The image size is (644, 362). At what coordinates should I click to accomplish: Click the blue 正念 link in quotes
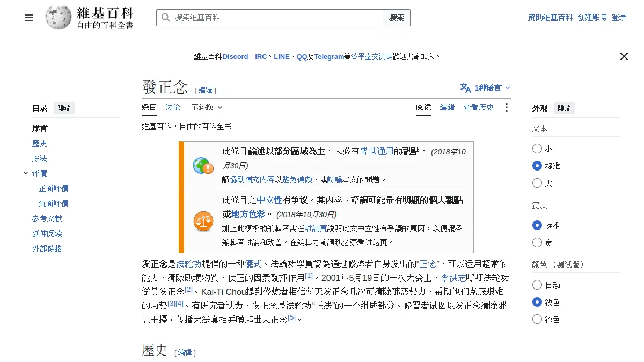pyautogui.click(x=428, y=264)
